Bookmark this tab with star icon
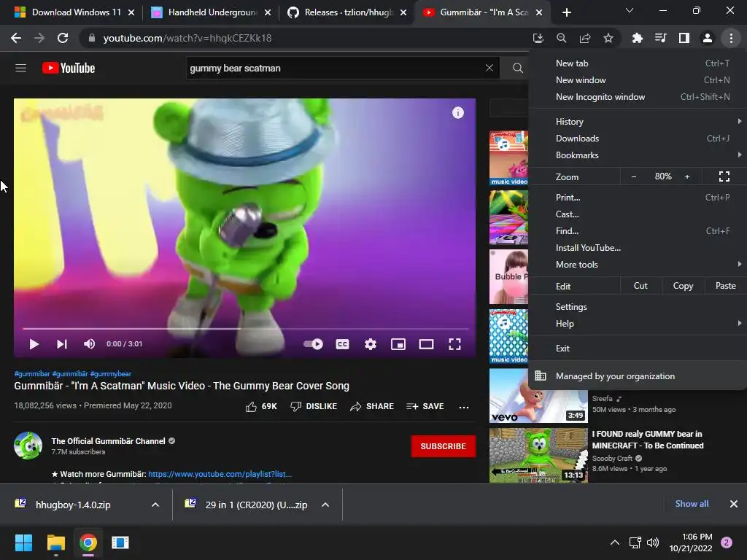Screen dimensions: 747x560 (608, 38)
